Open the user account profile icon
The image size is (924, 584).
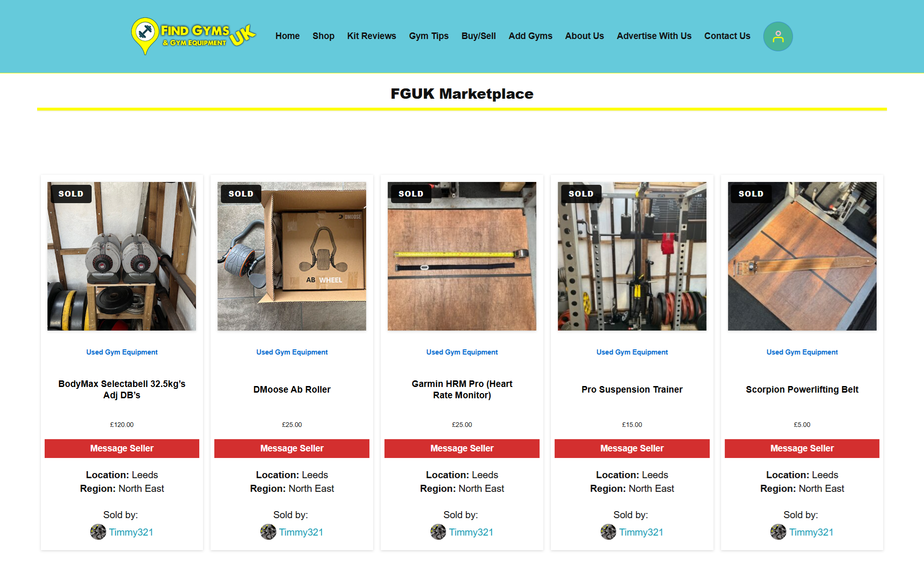778,36
